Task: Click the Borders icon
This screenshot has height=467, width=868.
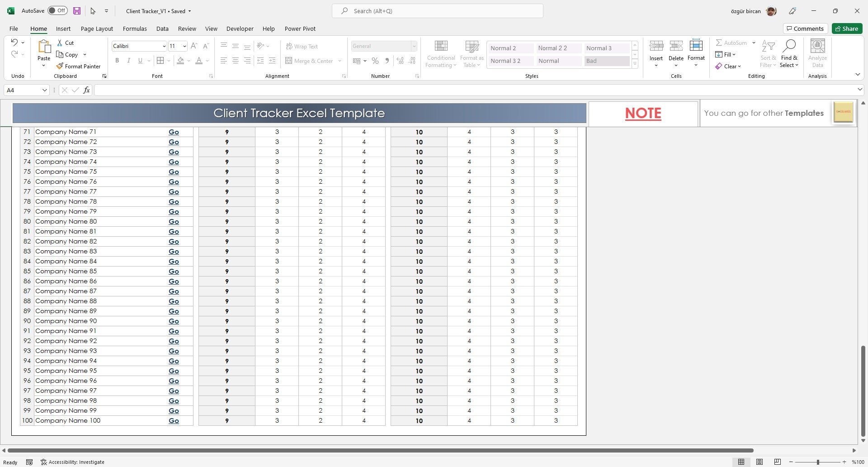Action: 160,61
